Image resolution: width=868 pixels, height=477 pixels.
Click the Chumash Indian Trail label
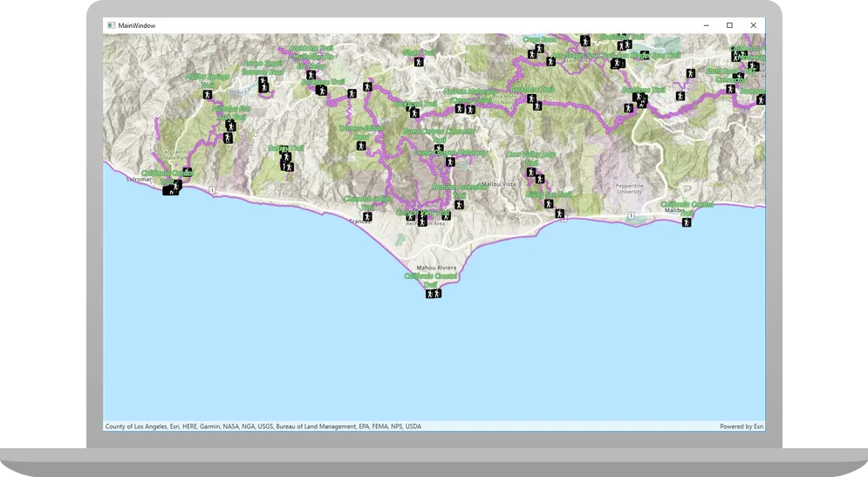[367, 202]
